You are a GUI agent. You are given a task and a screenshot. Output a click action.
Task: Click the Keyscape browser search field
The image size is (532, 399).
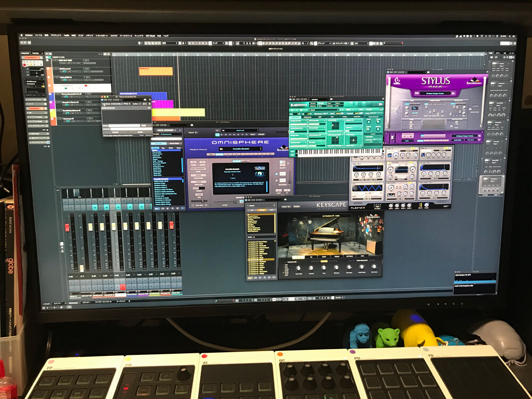pyautogui.click(x=261, y=205)
